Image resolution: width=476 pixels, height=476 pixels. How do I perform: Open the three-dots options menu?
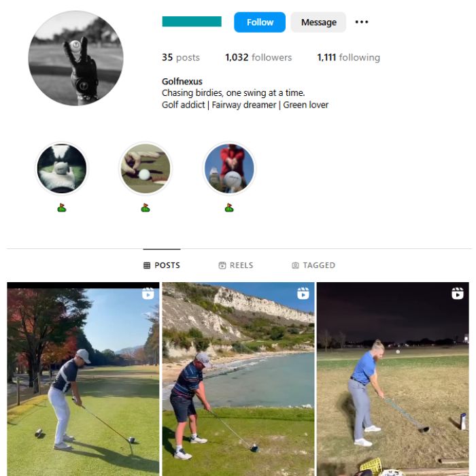pos(362,22)
